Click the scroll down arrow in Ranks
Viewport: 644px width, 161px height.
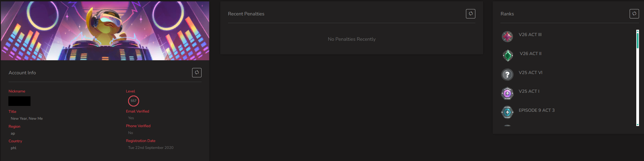[638, 125]
